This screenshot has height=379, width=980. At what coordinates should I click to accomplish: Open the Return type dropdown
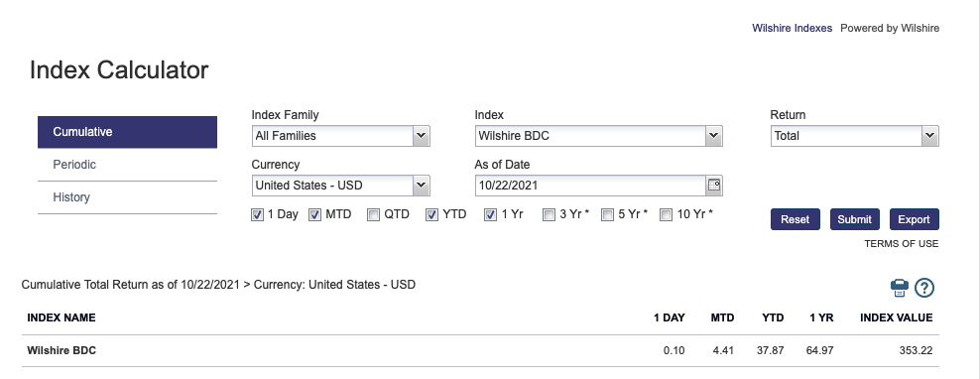854,136
